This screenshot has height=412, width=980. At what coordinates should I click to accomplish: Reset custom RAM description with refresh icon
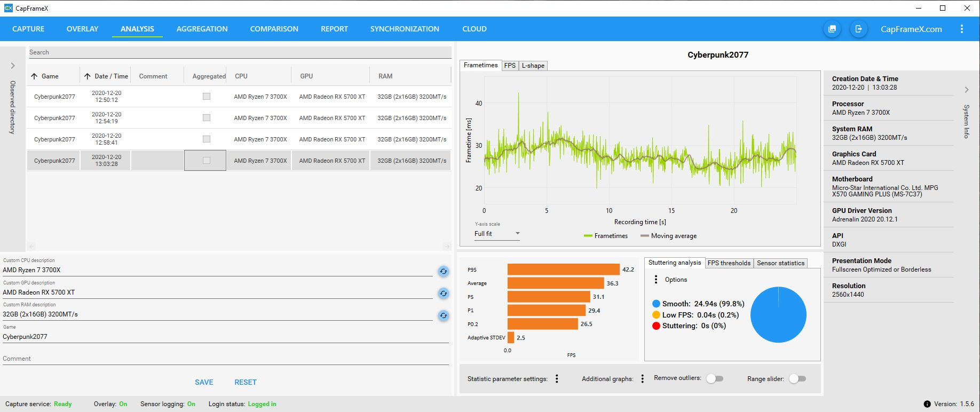[443, 315]
